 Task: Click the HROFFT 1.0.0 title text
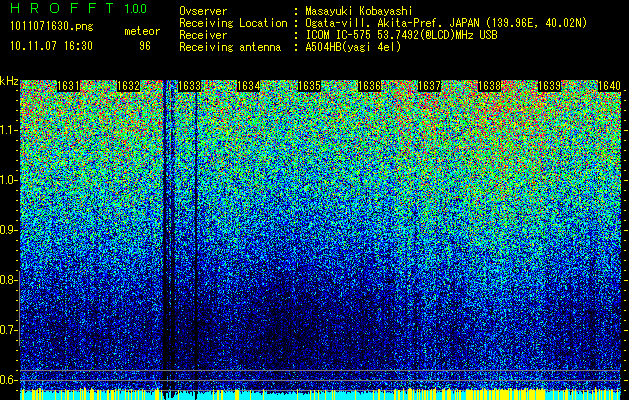(x=78, y=8)
